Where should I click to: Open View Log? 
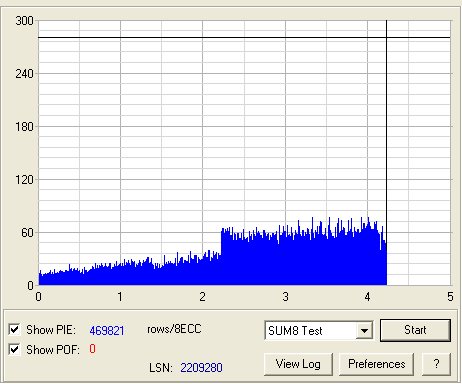(x=298, y=364)
